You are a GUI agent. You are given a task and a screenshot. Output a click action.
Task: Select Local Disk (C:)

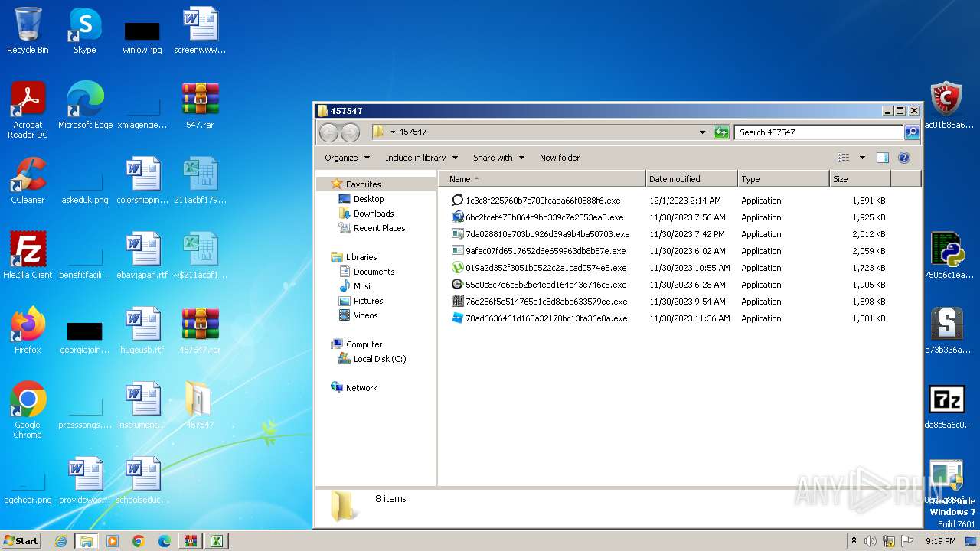click(x=379, y=359)
